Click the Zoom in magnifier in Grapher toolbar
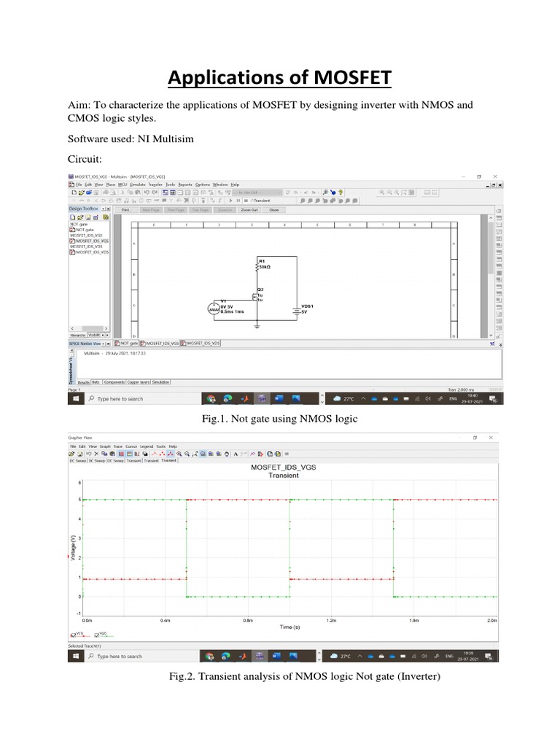 tap(179, 454)
